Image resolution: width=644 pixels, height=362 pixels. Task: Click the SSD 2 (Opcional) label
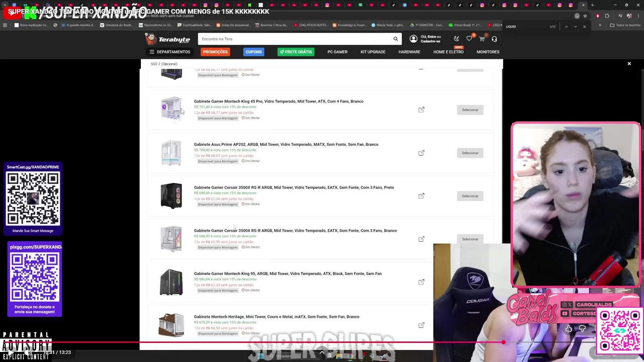pos(164,64)
